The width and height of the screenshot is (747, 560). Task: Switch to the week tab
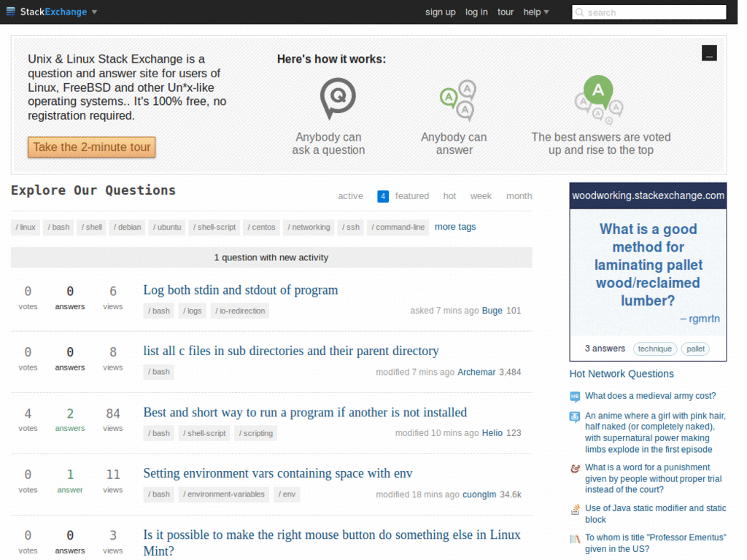click(x=481, y=195)
